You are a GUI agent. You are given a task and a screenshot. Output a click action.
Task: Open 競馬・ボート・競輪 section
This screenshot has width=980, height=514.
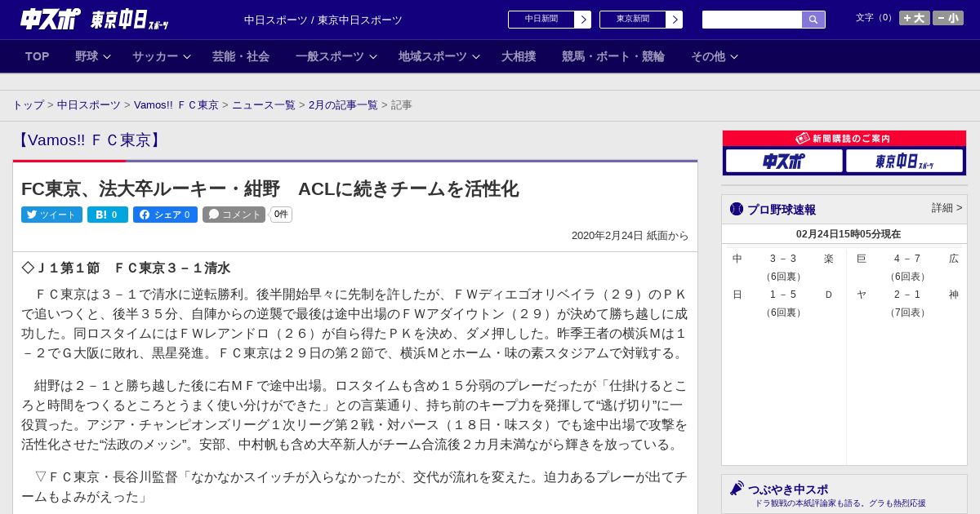pyautogui.click(x=613, y=56)
